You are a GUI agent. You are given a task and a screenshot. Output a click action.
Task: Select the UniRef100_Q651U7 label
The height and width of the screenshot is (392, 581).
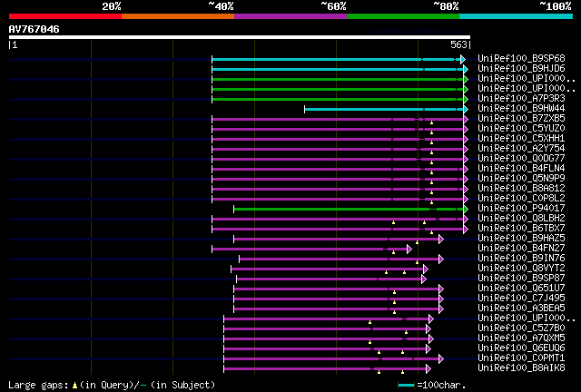pos(521,289)
